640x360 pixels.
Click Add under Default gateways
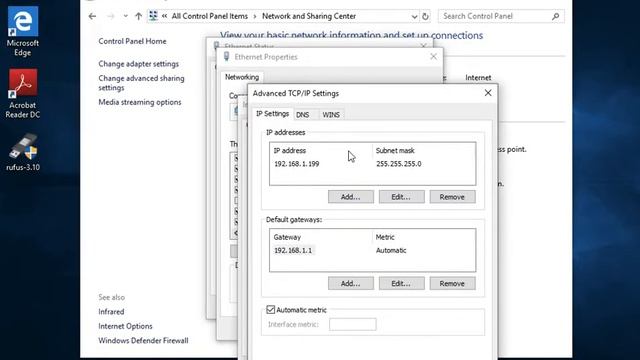[x=351, y=283]
